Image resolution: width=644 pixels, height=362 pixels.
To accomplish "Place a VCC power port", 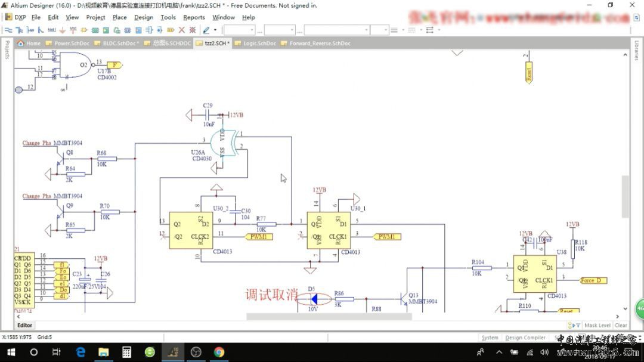I will point(73,30).
